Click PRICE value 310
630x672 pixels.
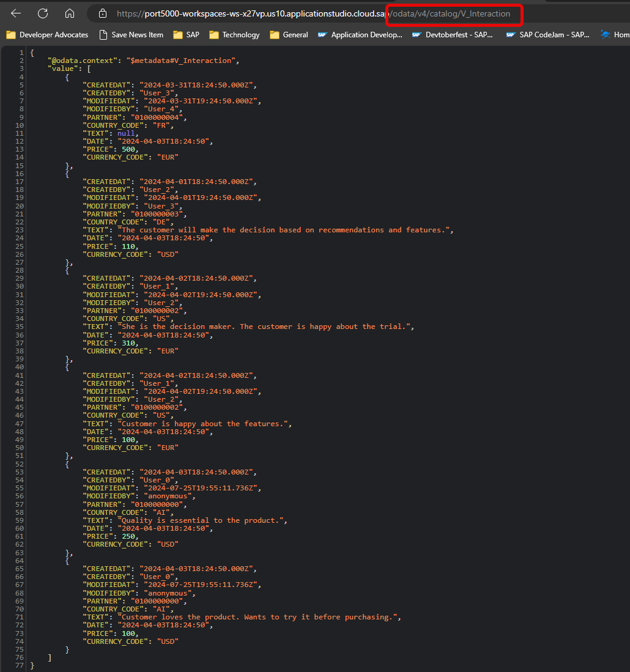[x=128, y=343]
